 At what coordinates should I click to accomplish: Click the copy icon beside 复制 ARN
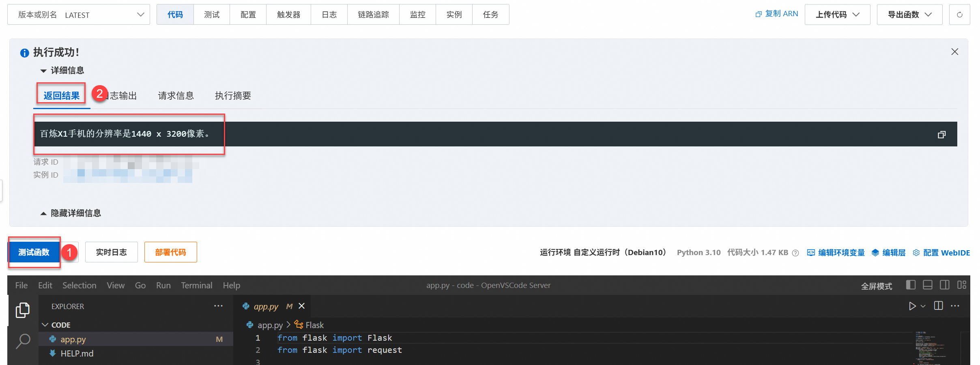pos(759,14)
